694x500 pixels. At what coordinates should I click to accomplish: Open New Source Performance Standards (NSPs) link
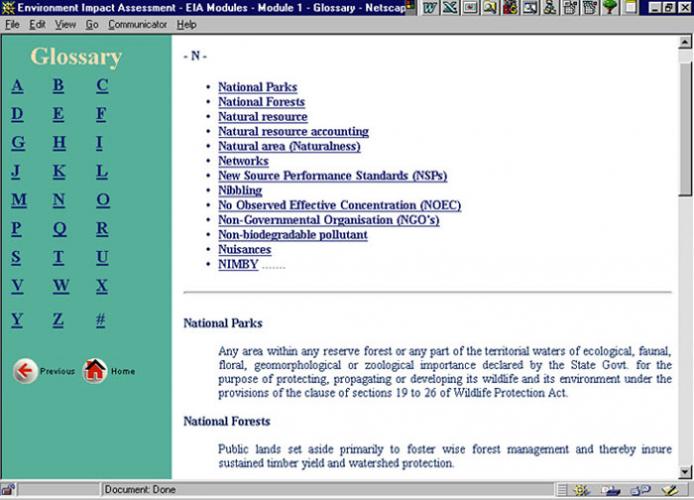pos(333,176)
